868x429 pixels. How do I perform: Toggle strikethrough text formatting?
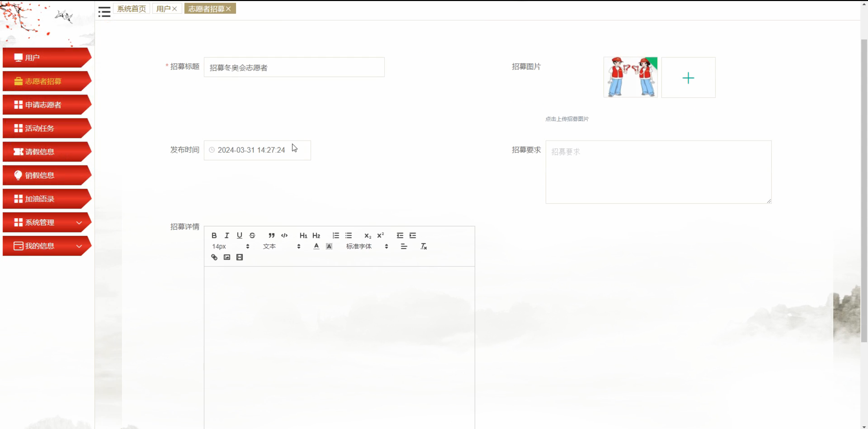pyautogui.click(x=252, y=235)
